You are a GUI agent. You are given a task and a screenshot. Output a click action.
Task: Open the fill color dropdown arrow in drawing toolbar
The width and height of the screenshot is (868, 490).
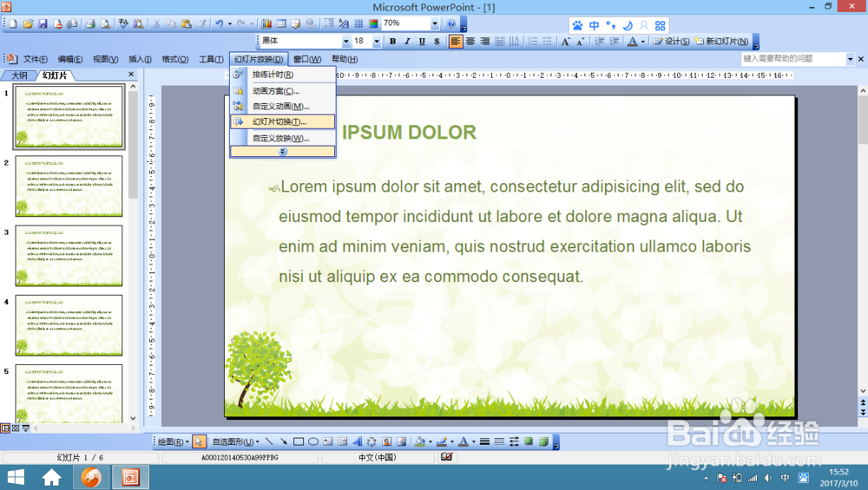pyautogui.click(x=431, y=441)
